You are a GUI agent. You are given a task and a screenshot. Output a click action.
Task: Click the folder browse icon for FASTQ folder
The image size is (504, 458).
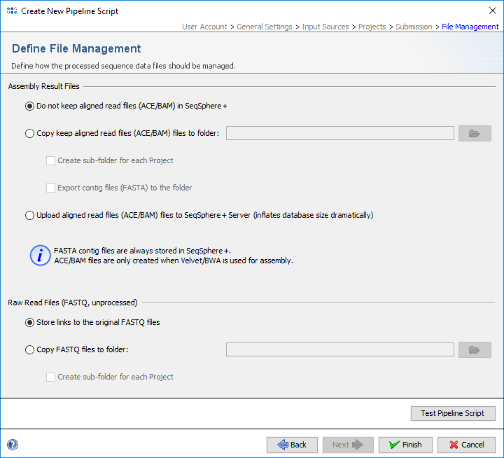[474, 350]
